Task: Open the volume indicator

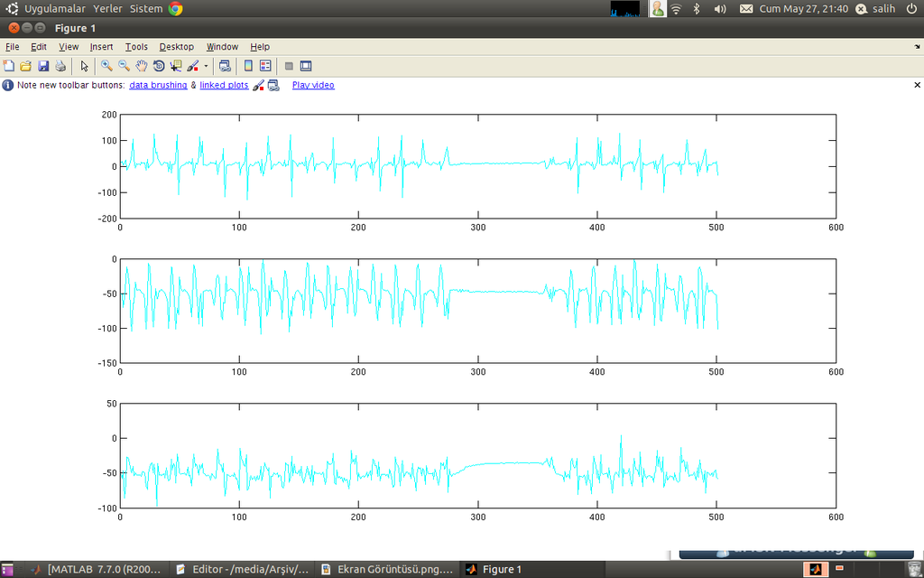Action: 720,9
